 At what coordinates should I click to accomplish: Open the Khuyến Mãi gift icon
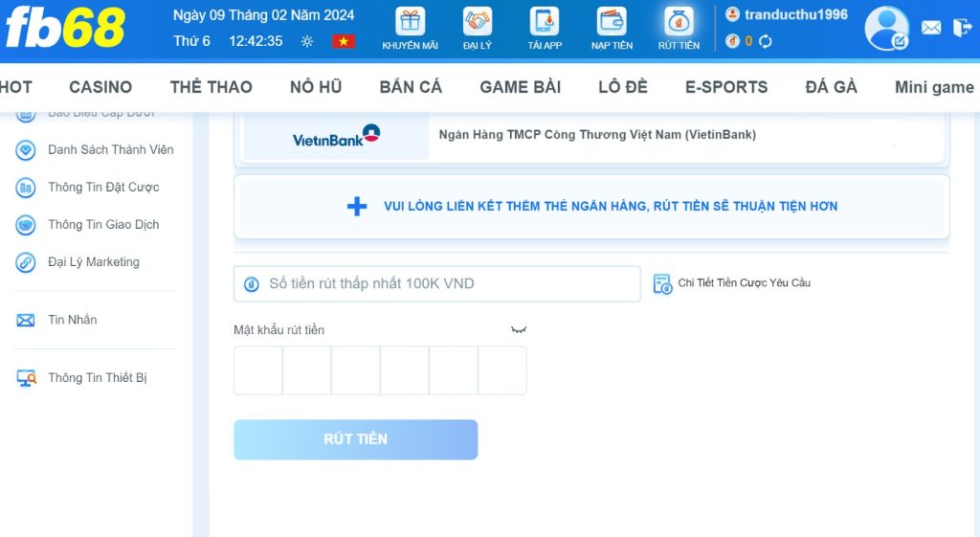(410, 23)
